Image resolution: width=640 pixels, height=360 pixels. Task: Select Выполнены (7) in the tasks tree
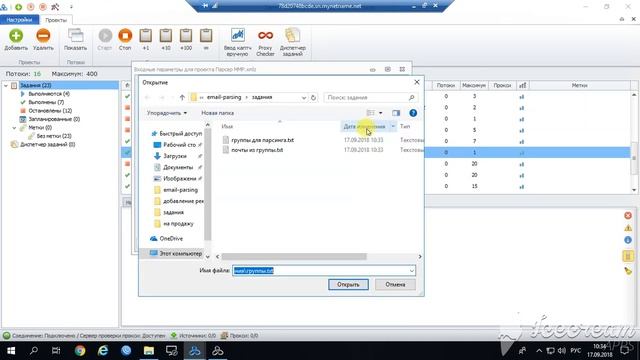pyautogui.click(x=46, y=102)
